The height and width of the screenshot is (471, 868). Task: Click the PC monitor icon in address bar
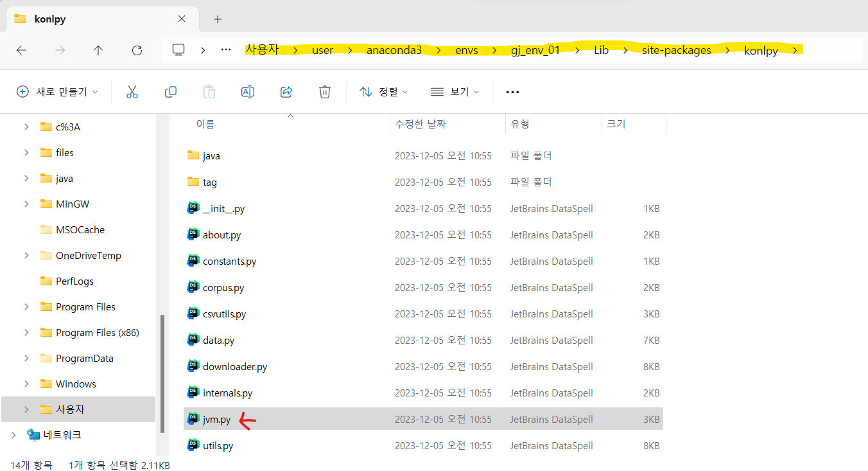178,49
